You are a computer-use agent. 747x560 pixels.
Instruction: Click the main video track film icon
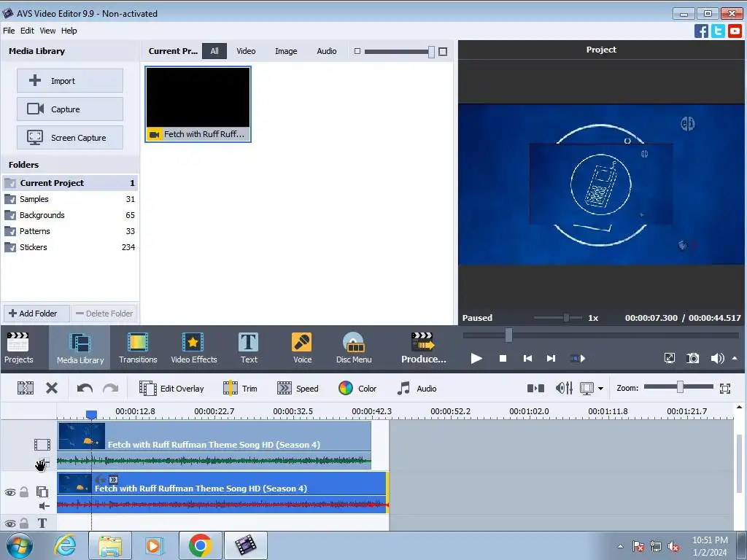tap(42, 445)
